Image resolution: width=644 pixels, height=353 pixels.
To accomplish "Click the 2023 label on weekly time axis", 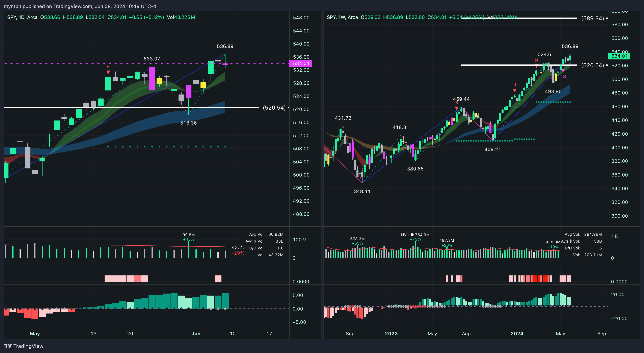I will [391, 333].
